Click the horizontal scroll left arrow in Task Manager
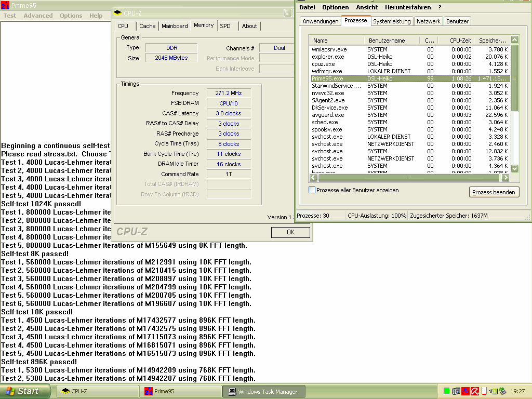 click(313, 177)
